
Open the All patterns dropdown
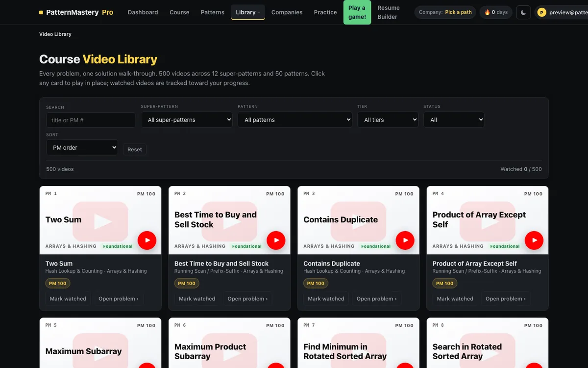[x=295, y=120]
